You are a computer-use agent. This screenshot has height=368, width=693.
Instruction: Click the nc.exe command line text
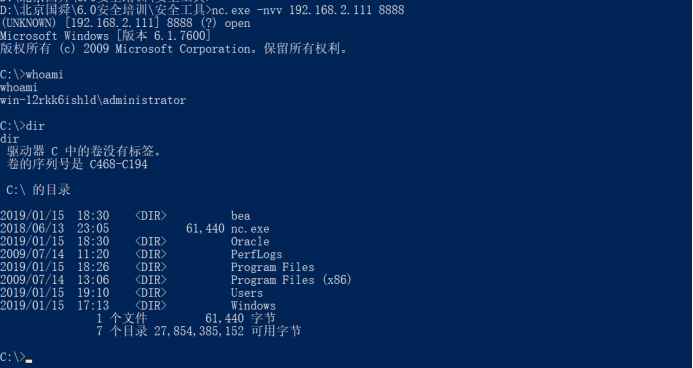click(x=308, y=10)
